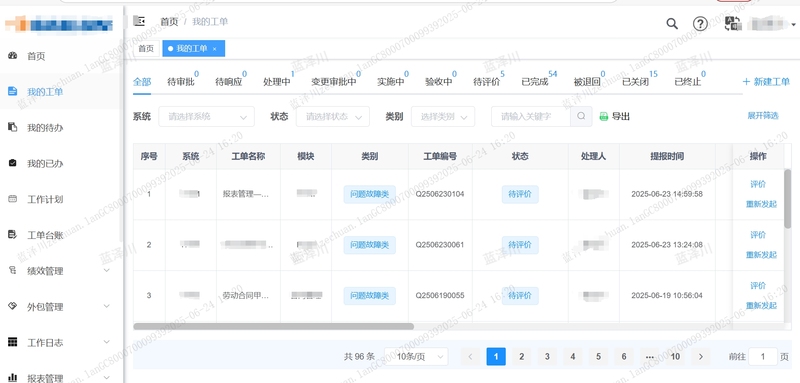Open 我的待办 in the sidebar
800x383 pixels.
tap(45, 127)
